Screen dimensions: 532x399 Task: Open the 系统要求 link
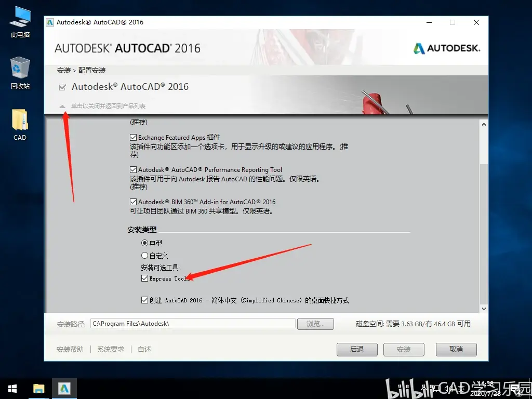(x=111, y=349)
